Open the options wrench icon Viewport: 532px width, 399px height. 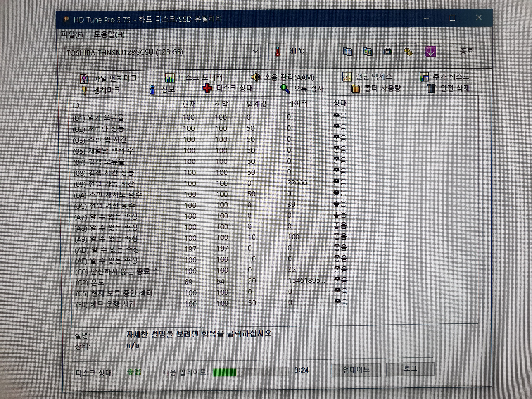[x=408, y=51]
